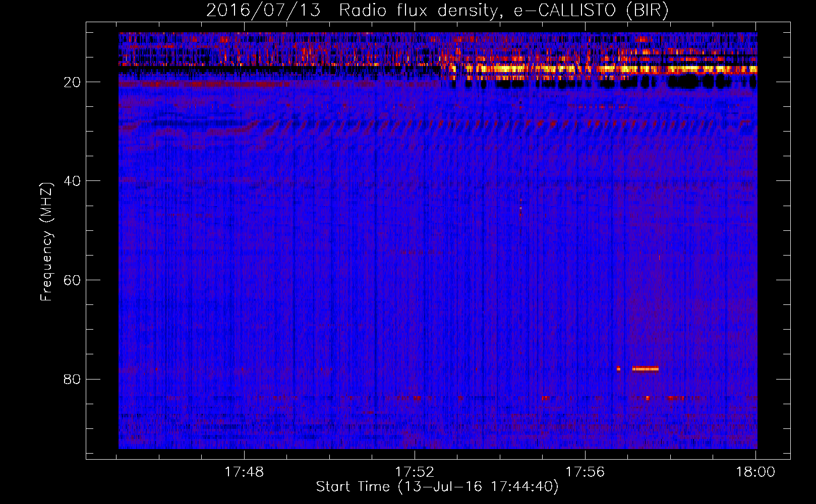Viewport: 816px width, 504px height.
Task: Click the 'Start Time (13-Jul-16 17:44:40)' label
Action: coord(437,487)
